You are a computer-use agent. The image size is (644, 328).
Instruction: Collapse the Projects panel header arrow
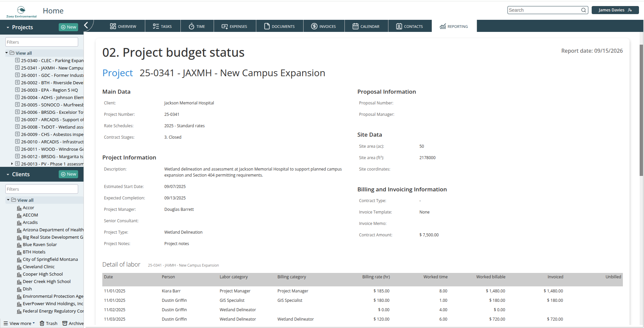click(x=8, y=28)
